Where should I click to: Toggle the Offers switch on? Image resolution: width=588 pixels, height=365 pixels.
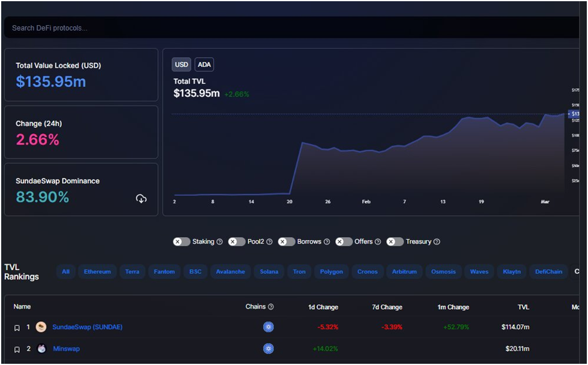coord(344,242)
